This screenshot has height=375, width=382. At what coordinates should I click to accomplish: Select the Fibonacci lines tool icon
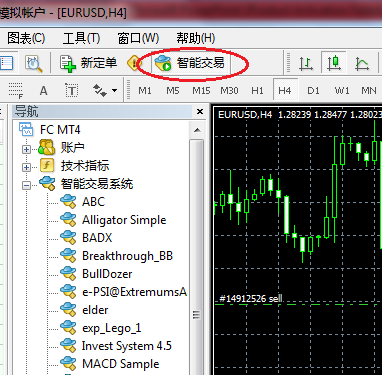point(16,90)
